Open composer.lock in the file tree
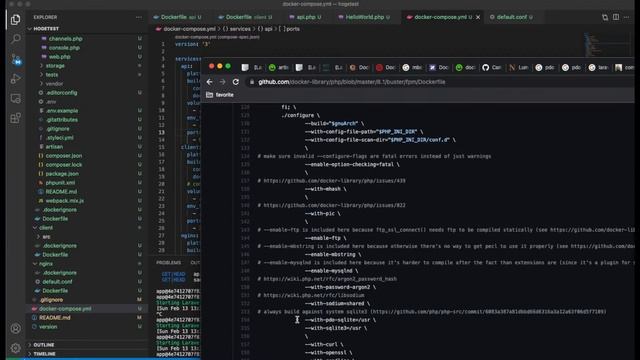This screenshot has height=360, width=640. point(64,164)
